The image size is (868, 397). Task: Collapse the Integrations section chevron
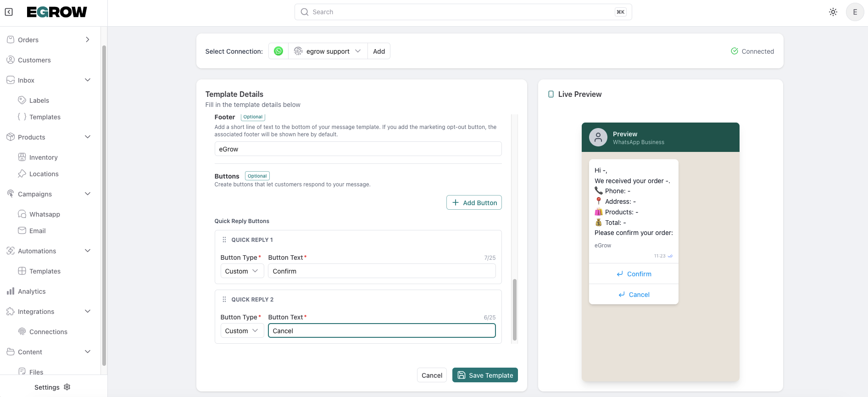pyautogui.click(x=88, y=311)
